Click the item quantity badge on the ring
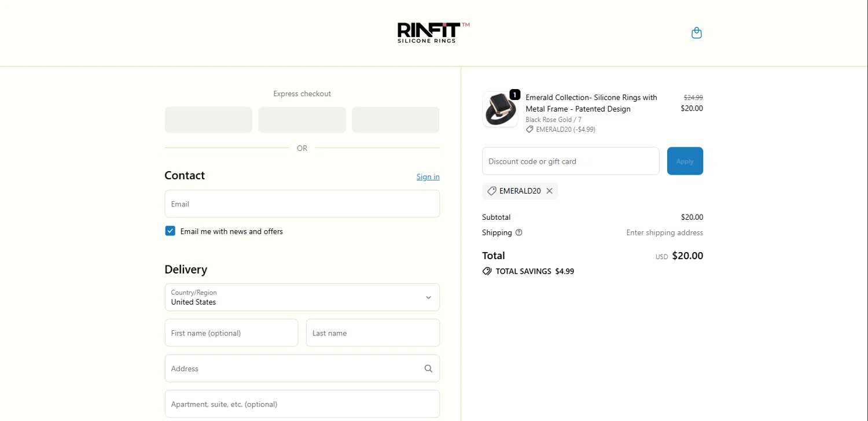 pyautogui.click(x=514, y=94)
